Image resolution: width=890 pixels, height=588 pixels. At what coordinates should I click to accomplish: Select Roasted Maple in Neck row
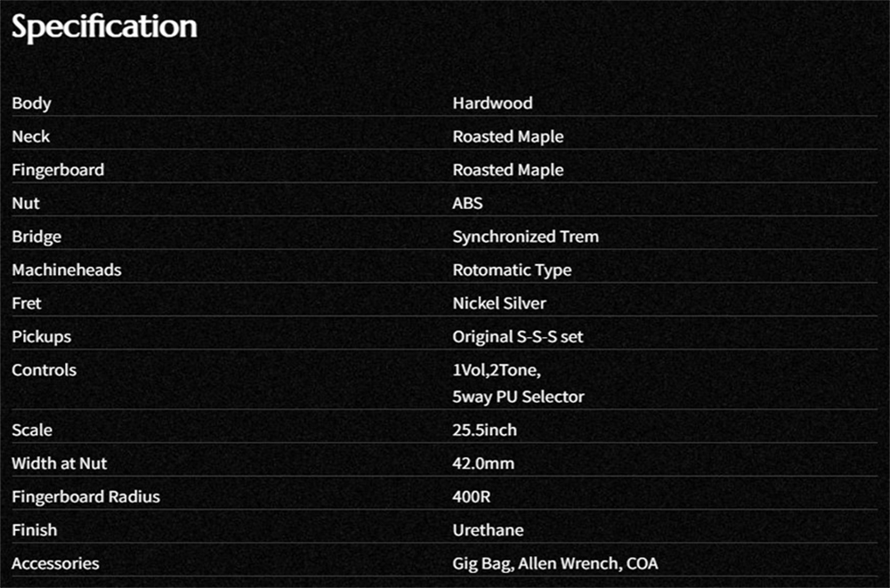[x=508, y=137]
